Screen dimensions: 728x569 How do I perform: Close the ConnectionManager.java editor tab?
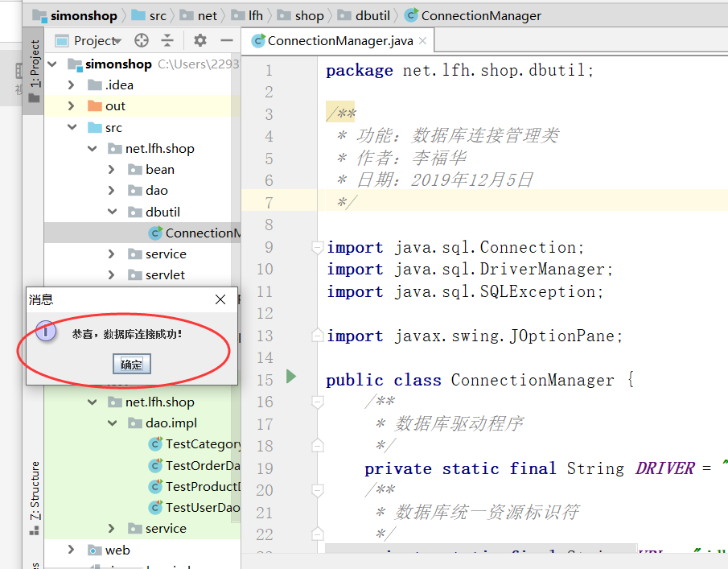pyautogui.click(x=422, y=41)
